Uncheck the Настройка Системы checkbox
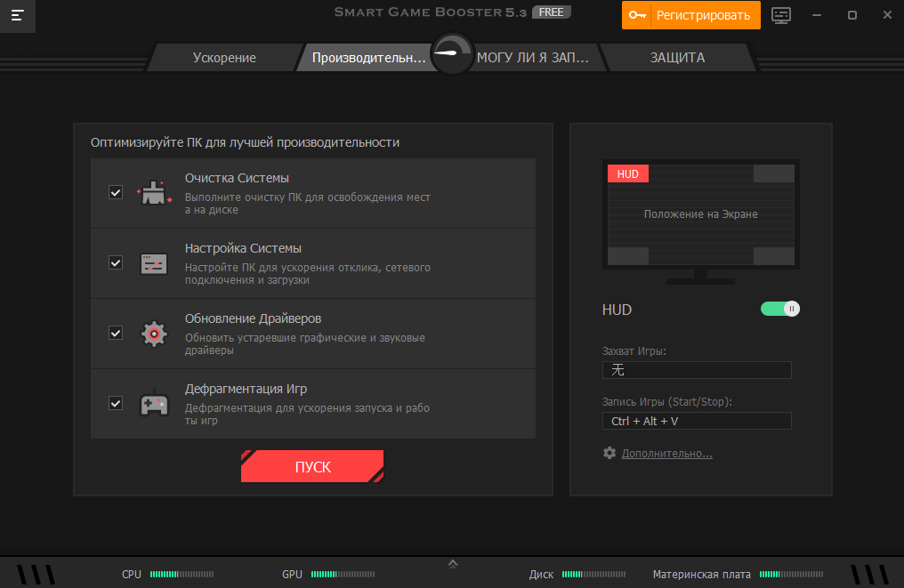Viewport: 904px width, 588px height. pyautogui.click(x=116, y=263)
